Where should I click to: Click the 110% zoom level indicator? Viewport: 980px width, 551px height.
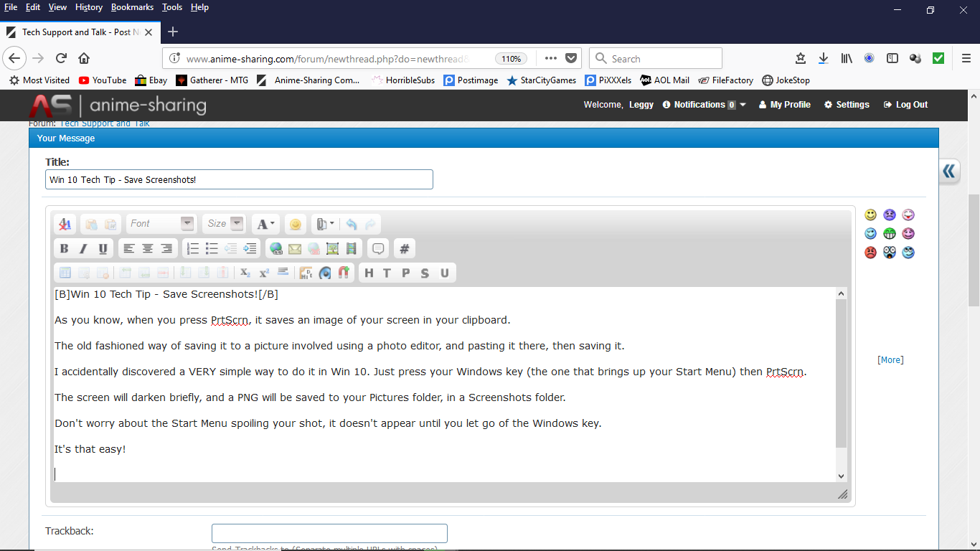(511, 59)
